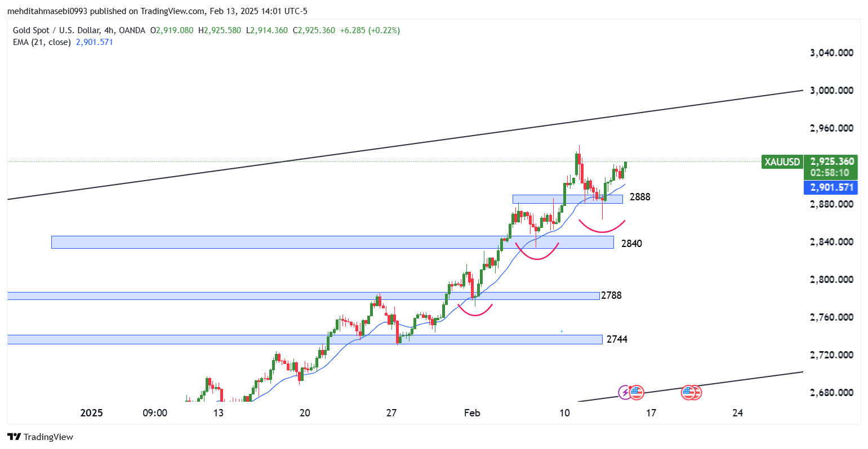Click the Gold Spot / U.S. Dollar title

pos(56,30)
